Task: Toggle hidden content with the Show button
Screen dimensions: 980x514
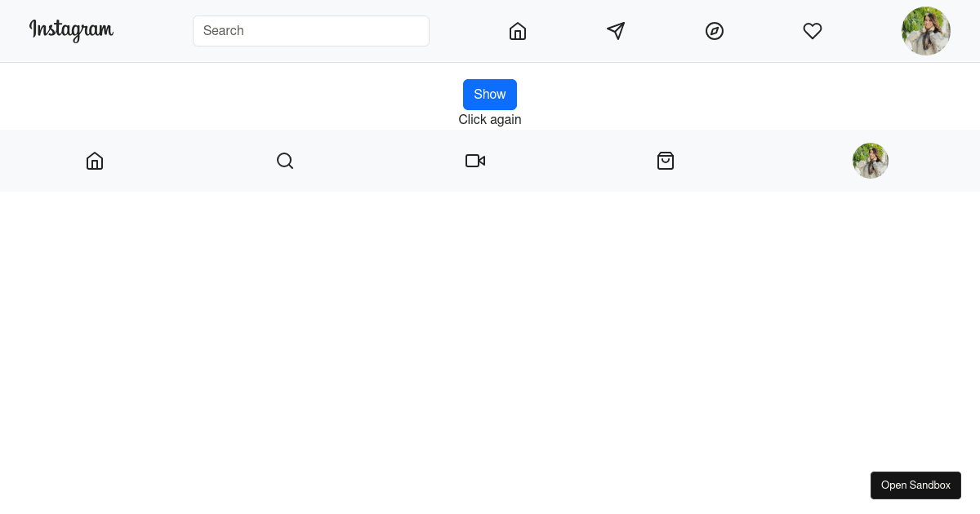Action: (x=490, y=95)
